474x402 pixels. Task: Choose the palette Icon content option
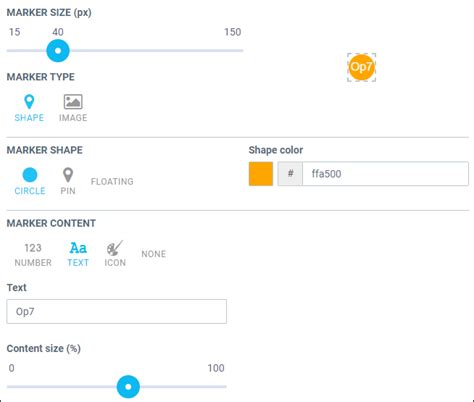(x=115, y=248)
